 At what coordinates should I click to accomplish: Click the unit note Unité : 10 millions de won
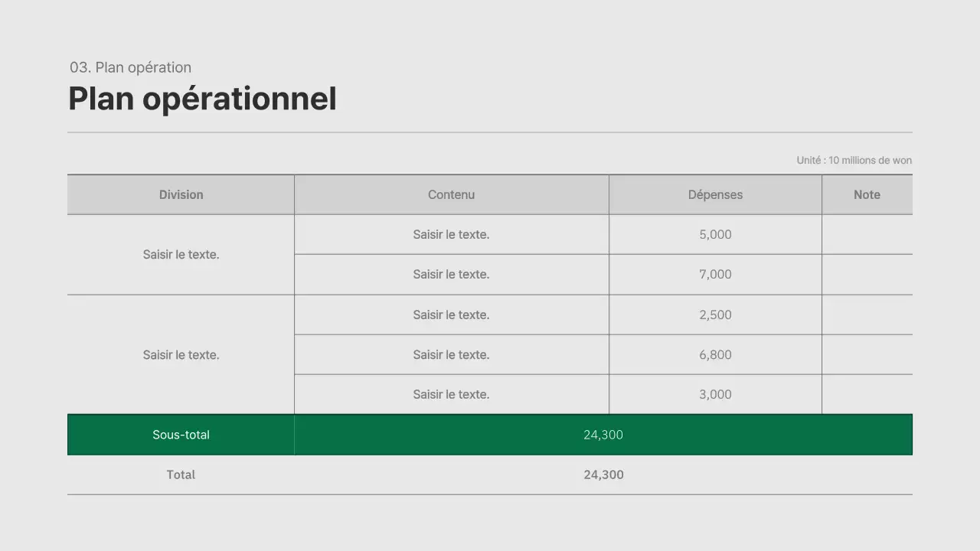point(854,160)
